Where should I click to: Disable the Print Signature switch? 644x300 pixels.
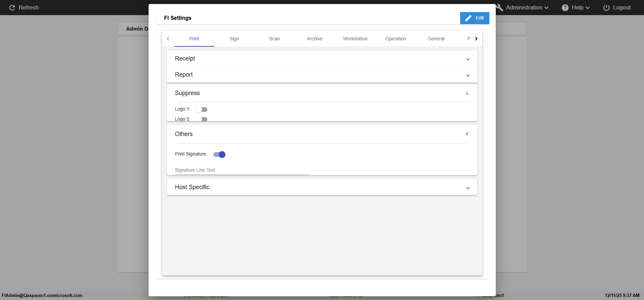point(219,155)
